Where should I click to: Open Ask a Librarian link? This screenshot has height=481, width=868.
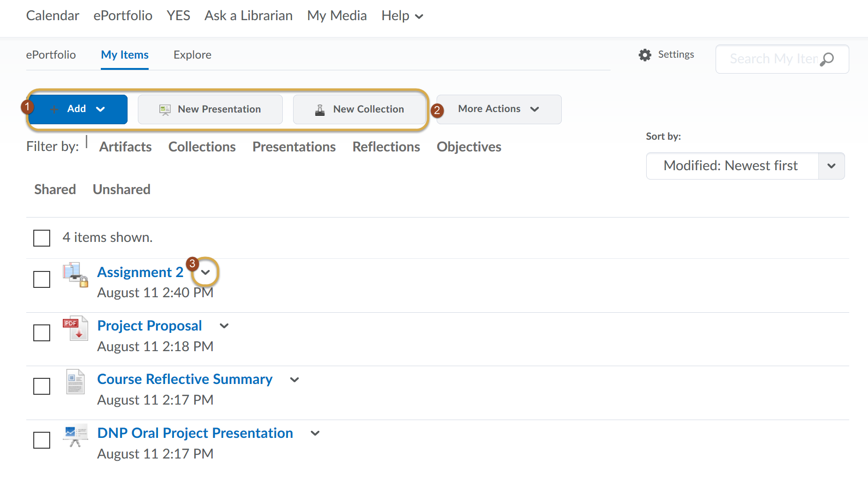click(x=249, y=16)
